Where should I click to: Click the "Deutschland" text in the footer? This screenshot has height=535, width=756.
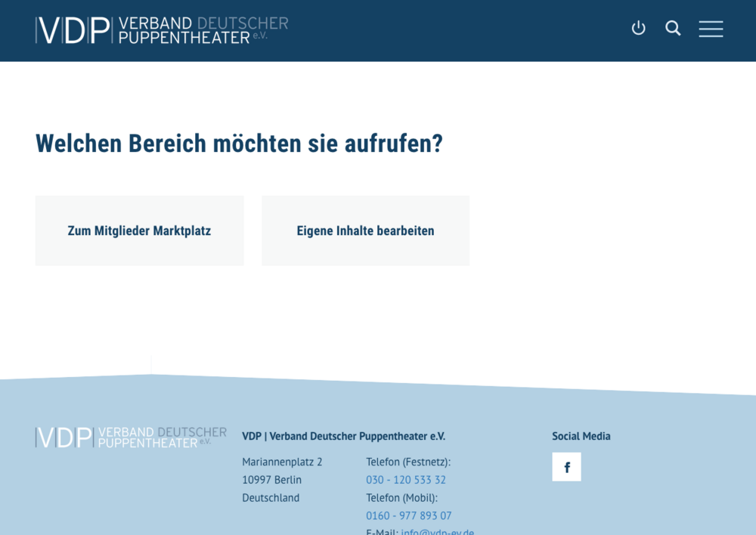(x=271, y=498)
